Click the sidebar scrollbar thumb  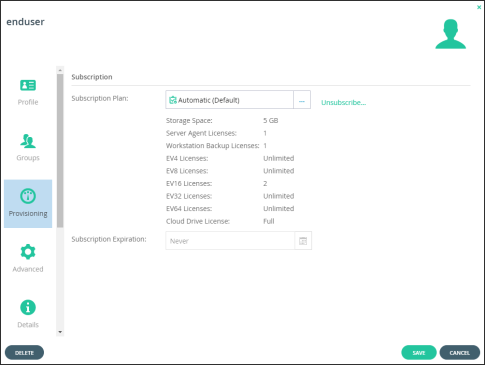(60, 151)
